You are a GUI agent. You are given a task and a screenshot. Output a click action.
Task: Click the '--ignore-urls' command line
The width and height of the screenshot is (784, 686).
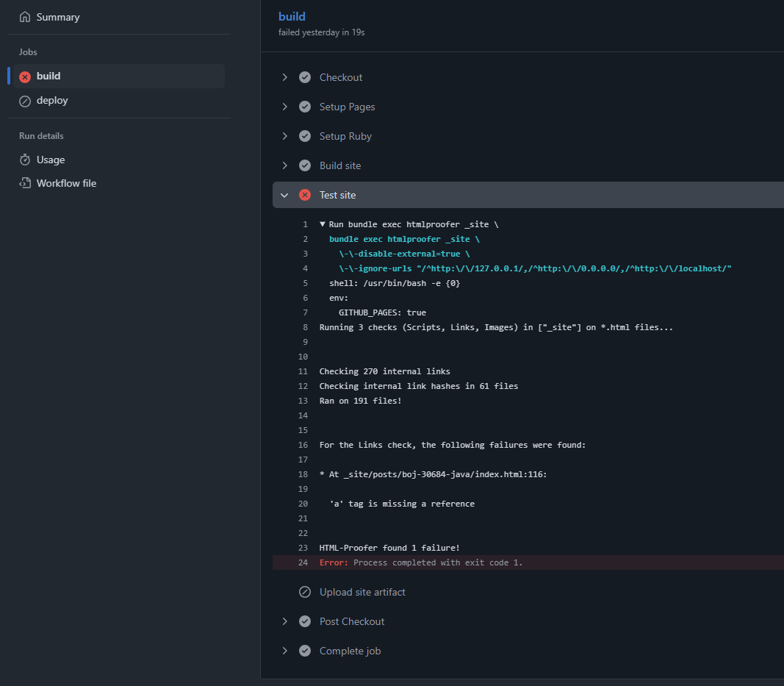pos(535,268)
